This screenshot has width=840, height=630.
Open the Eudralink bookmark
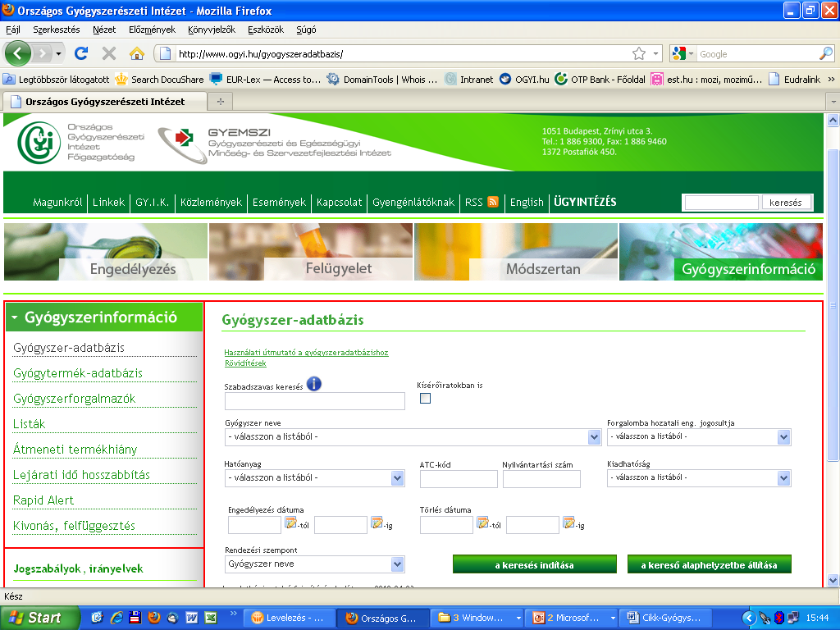click(x=795, y=80)
